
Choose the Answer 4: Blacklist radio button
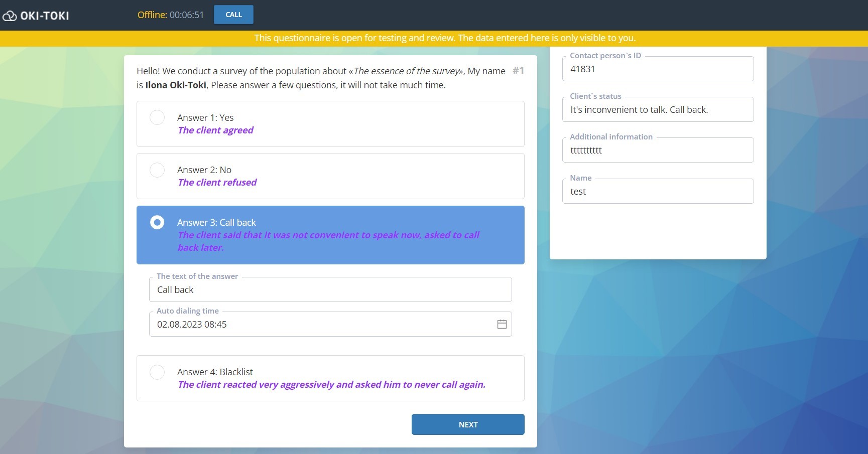[x=157, y=372]
